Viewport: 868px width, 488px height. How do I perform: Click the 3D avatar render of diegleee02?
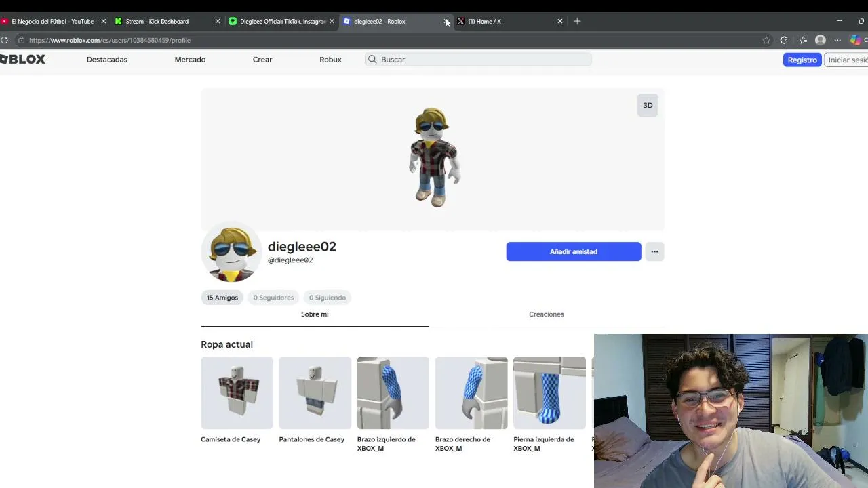pyautogui.click(x=433, y=157)
